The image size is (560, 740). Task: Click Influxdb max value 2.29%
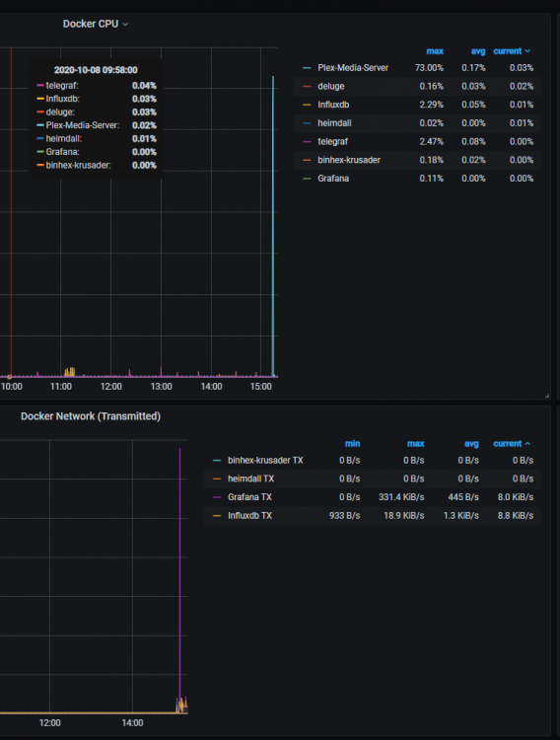(x=431, y=105)
